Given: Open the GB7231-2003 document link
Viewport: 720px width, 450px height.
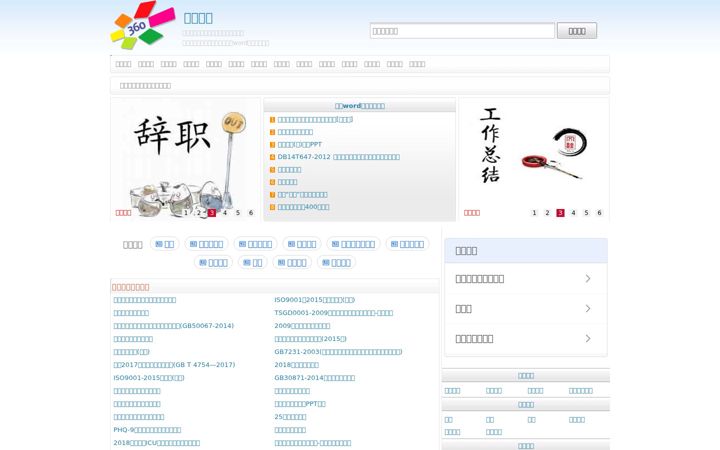Looking at the screenshot, I should coord(338,352).
